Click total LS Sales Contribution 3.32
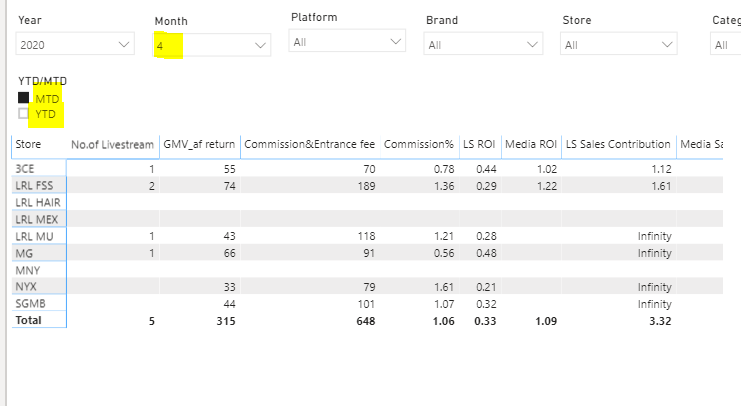 click(660, 321)
